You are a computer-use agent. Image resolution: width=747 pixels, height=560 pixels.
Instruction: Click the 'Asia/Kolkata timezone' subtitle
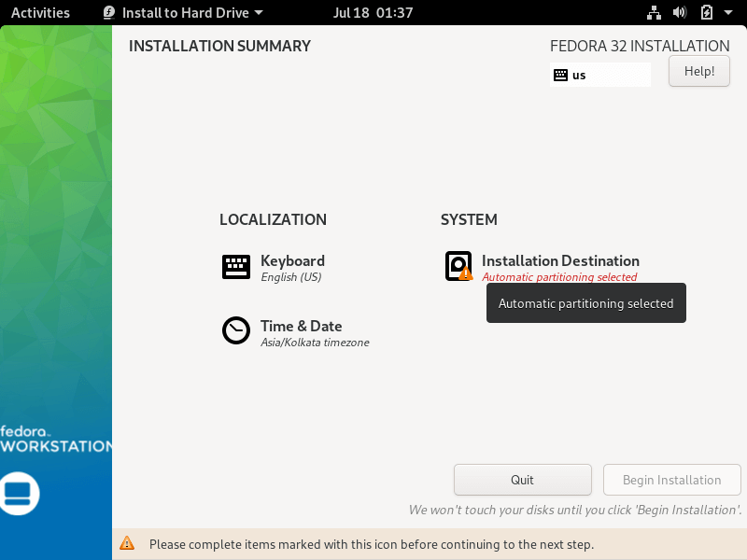click(x=315, y=343)
